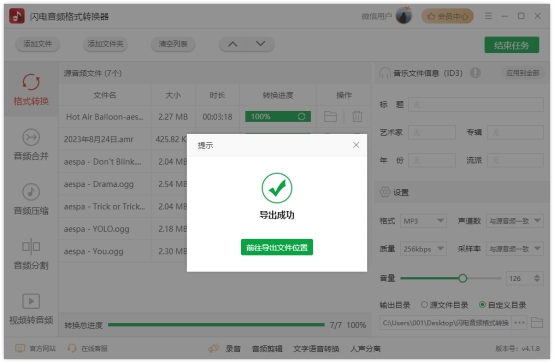Open the 音频压缩 sidebar tab
554x363 pixels.
pyautogui.click(x=31, y=199)
